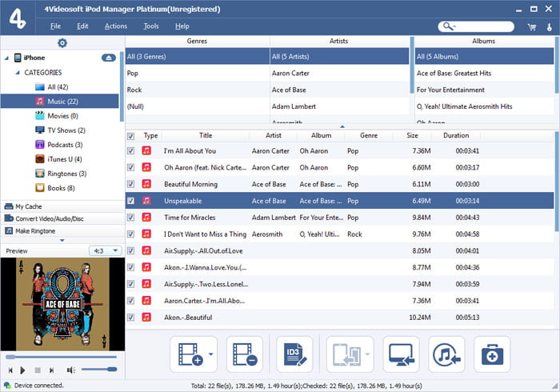The width and height of the screenshot is (560, 392).
Task: Expand the sidebar panel down arrow
Action: point(62,240)
